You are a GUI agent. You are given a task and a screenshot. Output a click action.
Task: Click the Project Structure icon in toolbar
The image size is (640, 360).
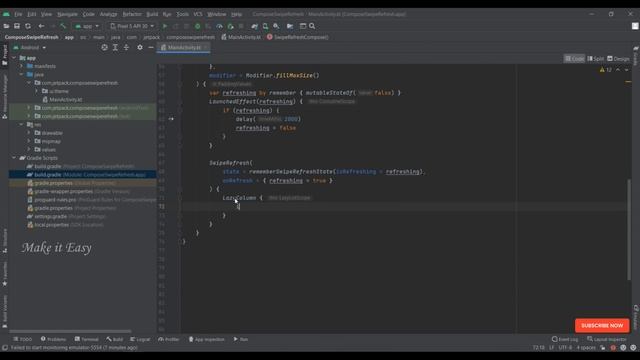[x=290, y=26]
